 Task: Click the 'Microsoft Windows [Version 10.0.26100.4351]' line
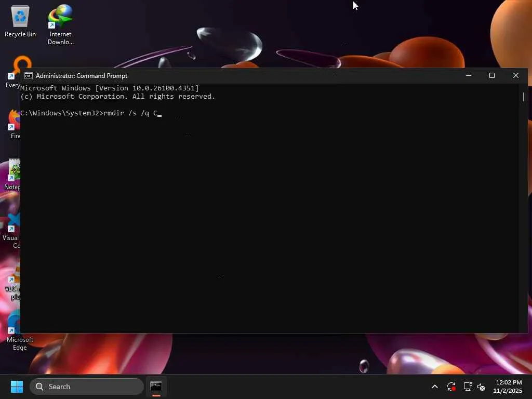pyautogui.click(x=110, y=88)
